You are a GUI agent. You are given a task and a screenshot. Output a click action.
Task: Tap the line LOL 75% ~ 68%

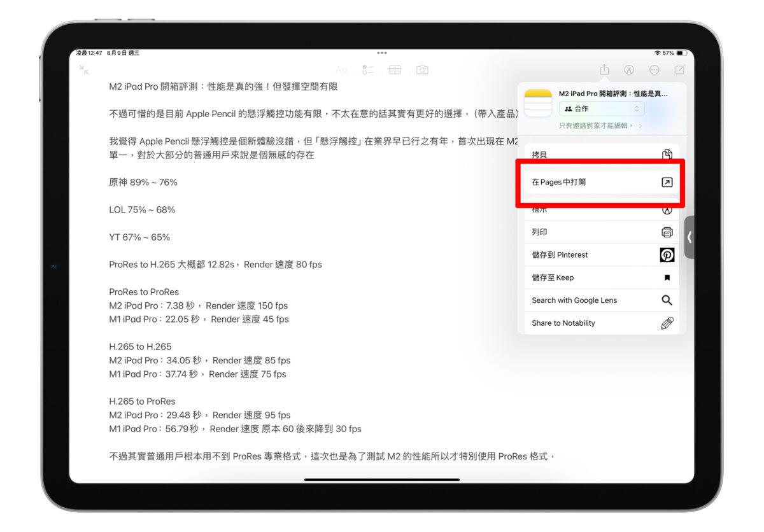pyautogui.click(x=142, y=209)
